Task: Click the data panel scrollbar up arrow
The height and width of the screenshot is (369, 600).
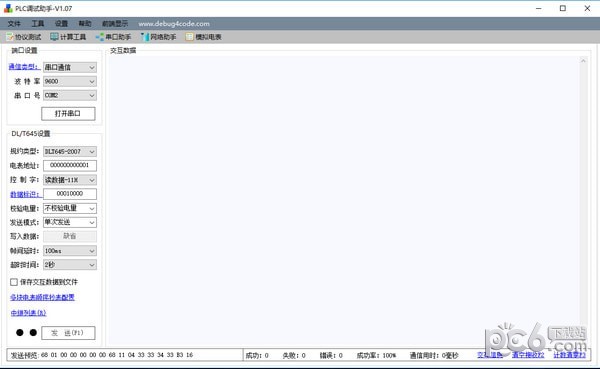Action: [x=583, y=61]
